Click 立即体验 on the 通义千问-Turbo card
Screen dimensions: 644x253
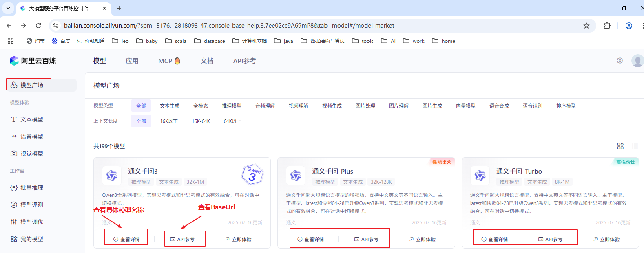(606, 239)
